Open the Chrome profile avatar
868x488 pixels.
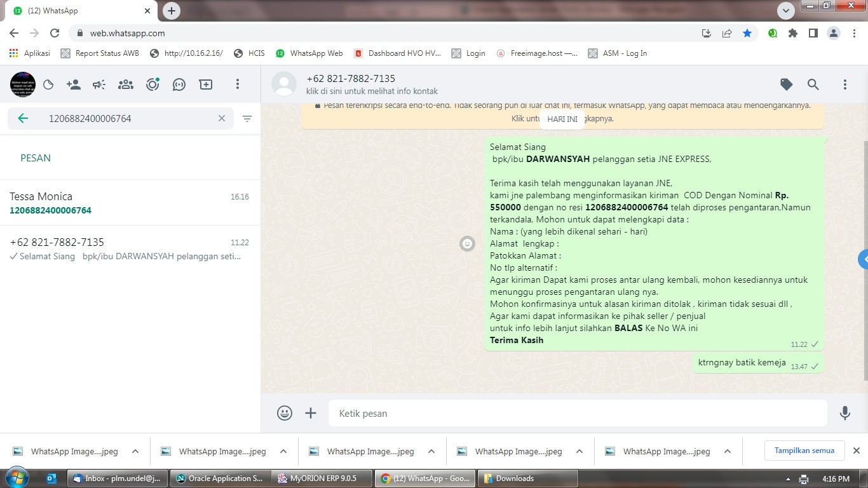834,33
